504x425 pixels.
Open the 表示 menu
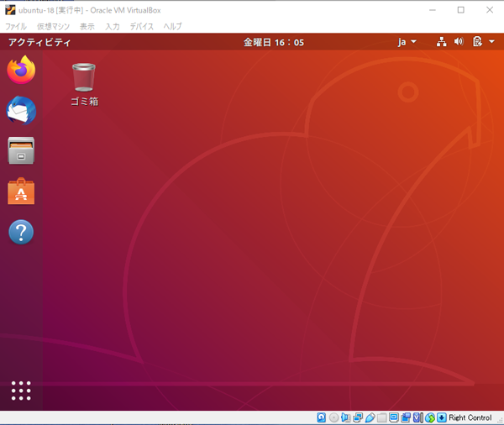pos(87,26)
